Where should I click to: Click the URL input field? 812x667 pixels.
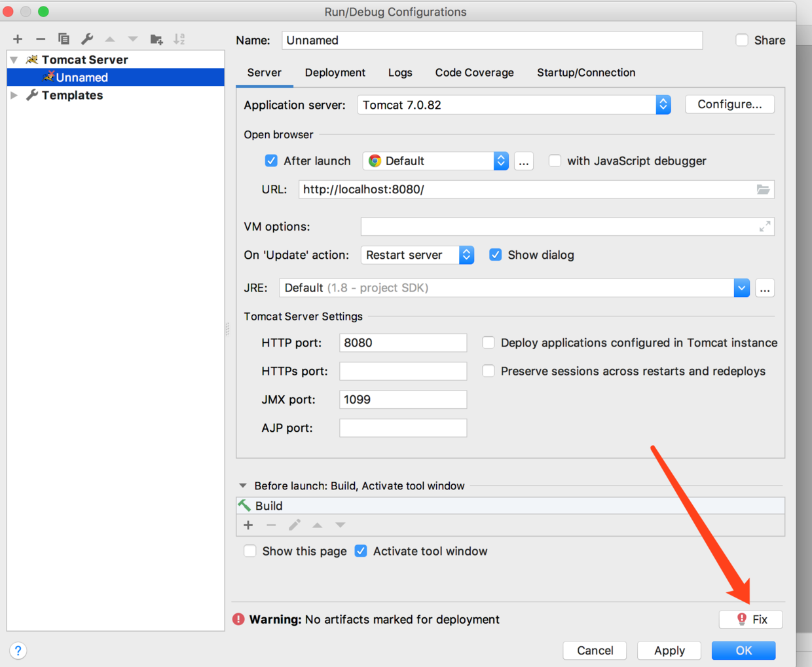tap(536, 189)
